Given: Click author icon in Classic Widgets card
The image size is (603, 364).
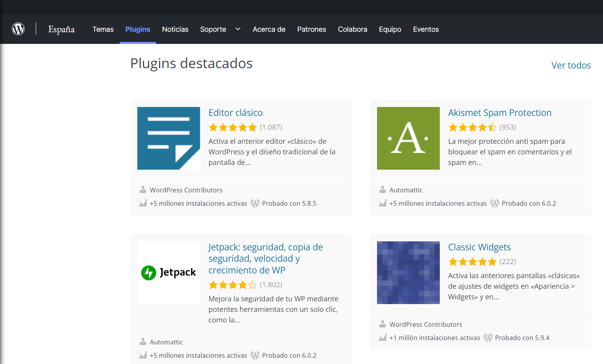Looking at the screenshot, I should click(383, 324).
